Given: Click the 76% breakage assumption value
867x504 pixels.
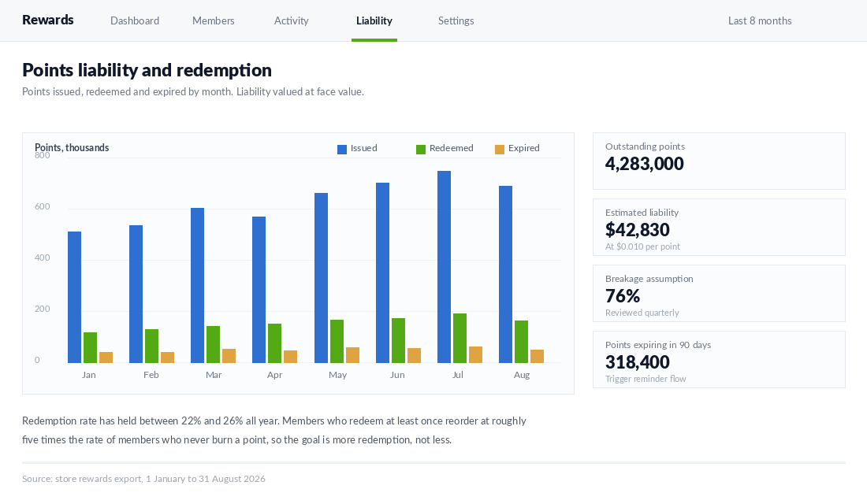Looking at the screenshot, I should pos(623,295).
